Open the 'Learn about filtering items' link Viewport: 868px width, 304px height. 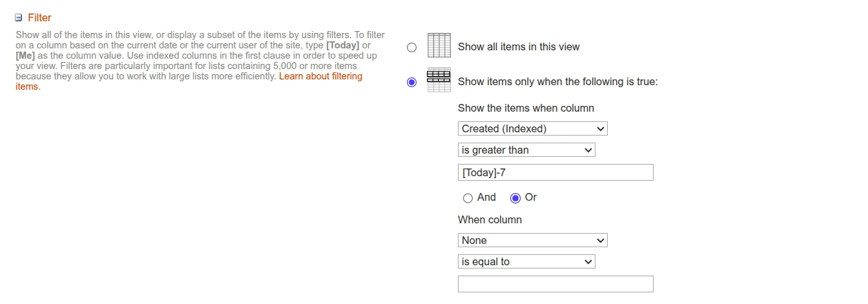320,76
